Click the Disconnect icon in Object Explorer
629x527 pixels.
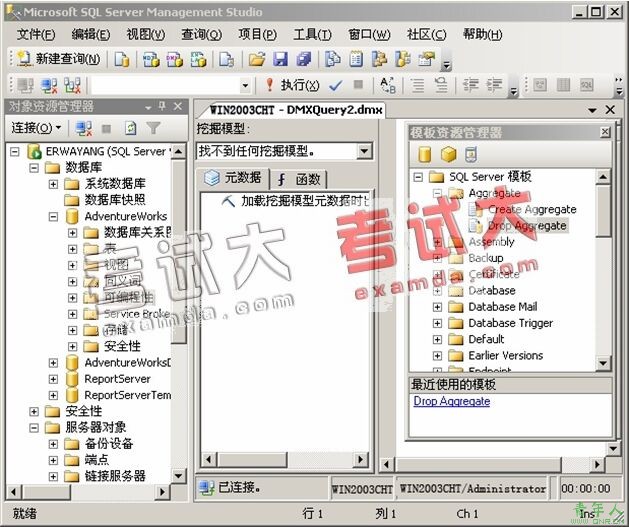coord(84,128)
